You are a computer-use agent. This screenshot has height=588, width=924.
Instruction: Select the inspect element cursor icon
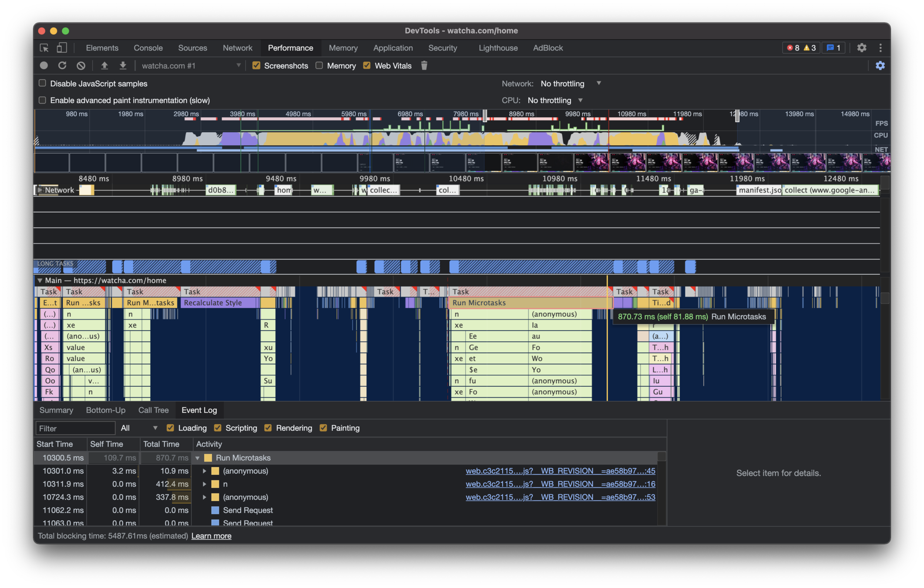click(44, 47)
